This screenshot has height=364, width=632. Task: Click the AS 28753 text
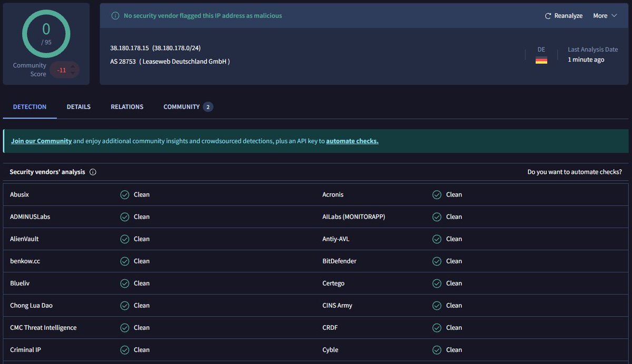[x=123, y=62]
